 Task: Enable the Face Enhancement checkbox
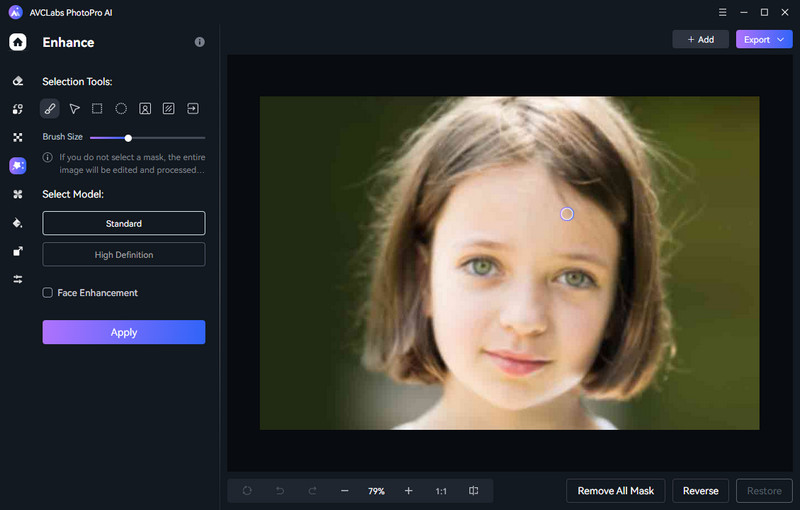[47, 293]
